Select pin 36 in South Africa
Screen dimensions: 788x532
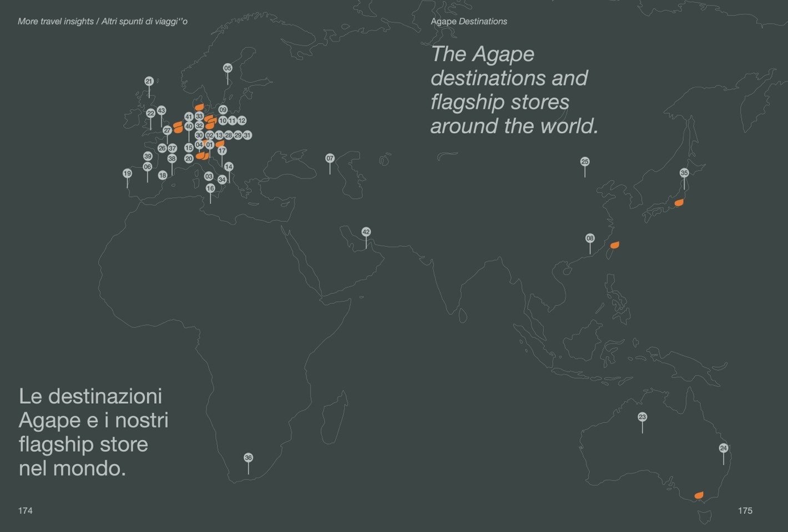click(x=248, y=458)
